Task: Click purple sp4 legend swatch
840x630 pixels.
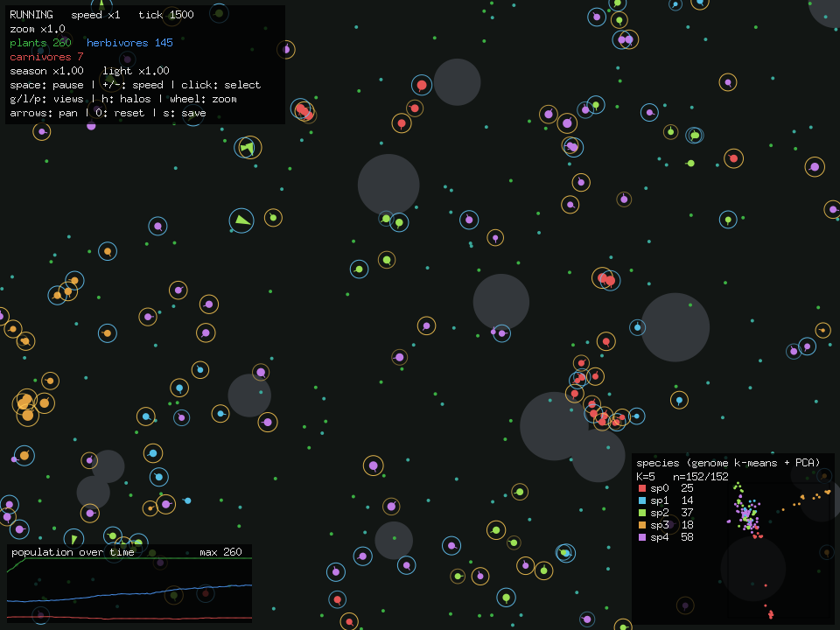Action: click(641, 538)
